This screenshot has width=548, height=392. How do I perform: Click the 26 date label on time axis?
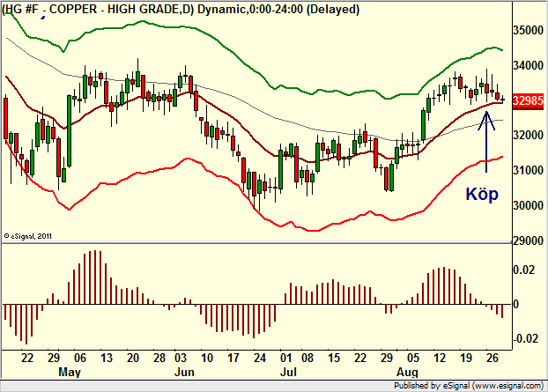(492, 358)
